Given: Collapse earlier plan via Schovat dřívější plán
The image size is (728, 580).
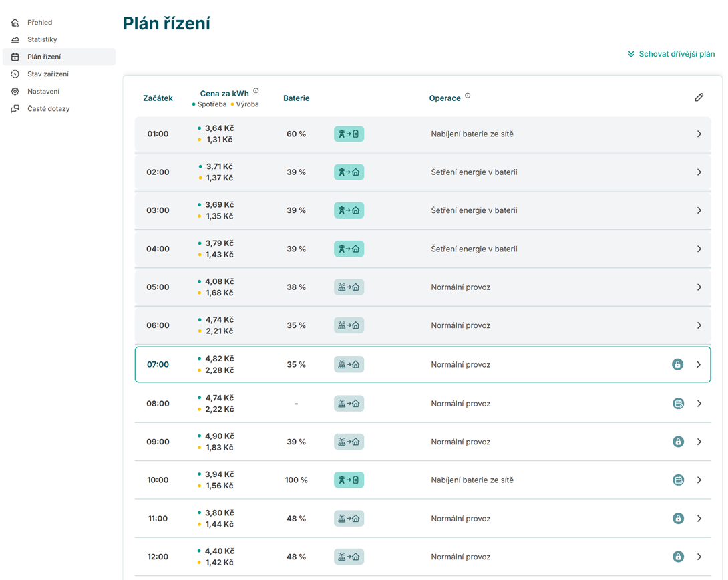Looking at the screenshot, I should pos(671,54).
